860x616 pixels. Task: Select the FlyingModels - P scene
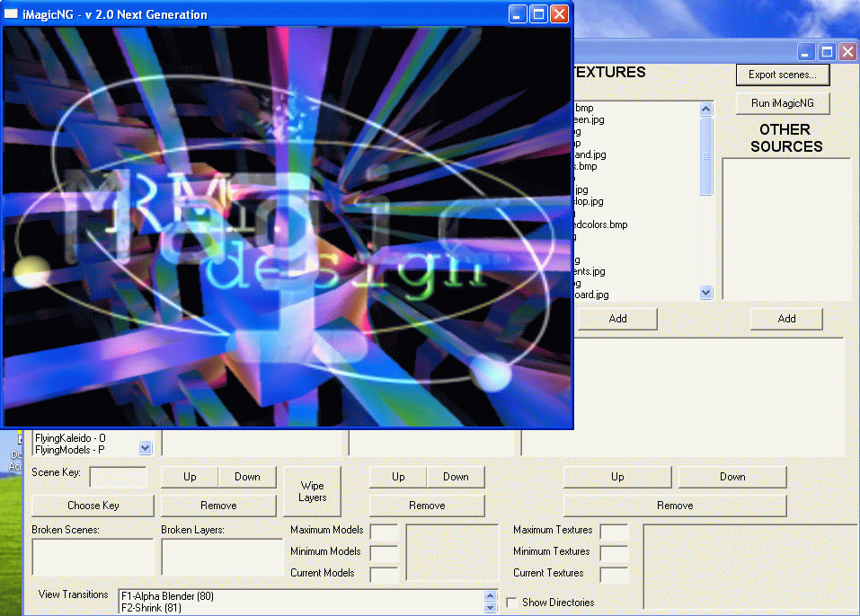click(70, 450)
